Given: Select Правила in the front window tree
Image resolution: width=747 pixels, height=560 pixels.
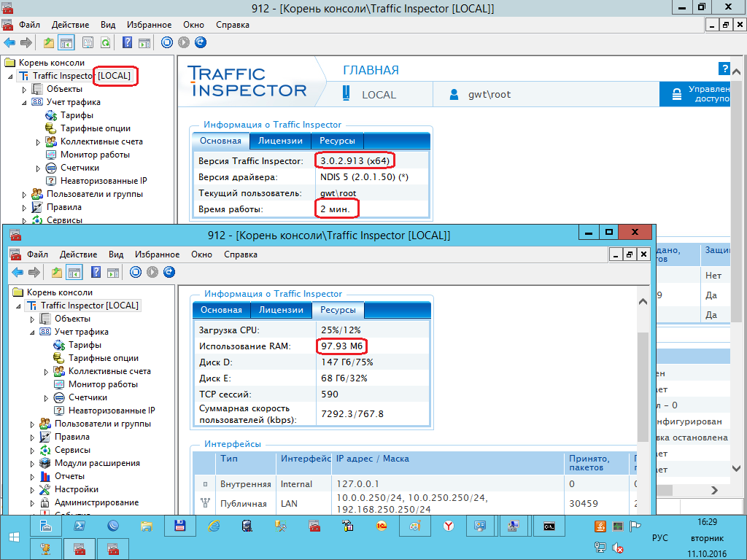Looking at the screenshot, I should pyautogui.click(x=72, y=437).
